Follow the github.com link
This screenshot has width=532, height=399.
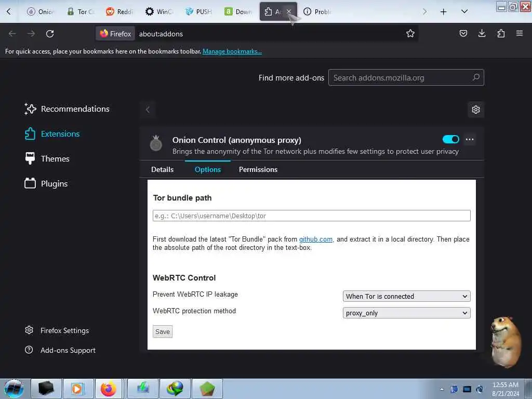click(x=315, y=239)
